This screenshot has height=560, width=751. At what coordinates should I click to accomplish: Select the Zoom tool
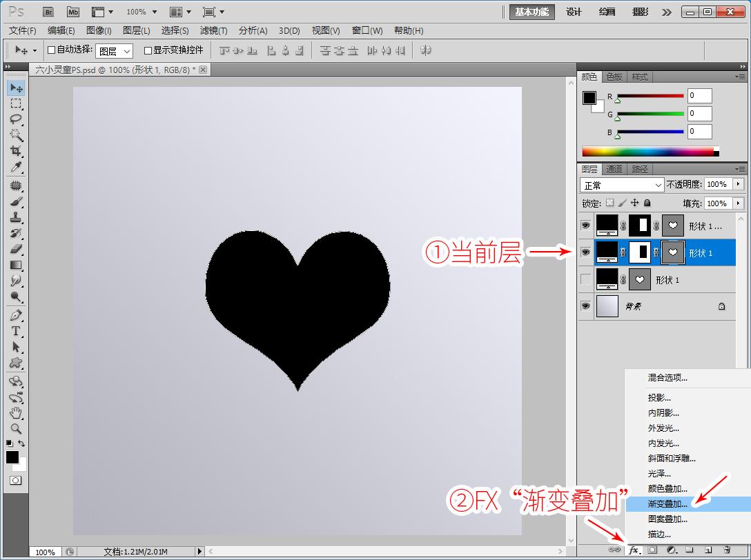click(16, 428)
